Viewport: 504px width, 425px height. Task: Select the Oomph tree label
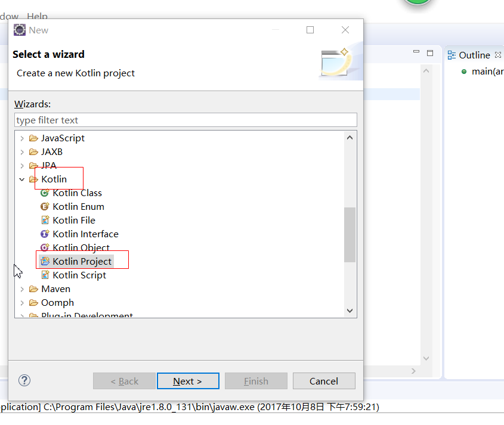[x=57, y=303]
